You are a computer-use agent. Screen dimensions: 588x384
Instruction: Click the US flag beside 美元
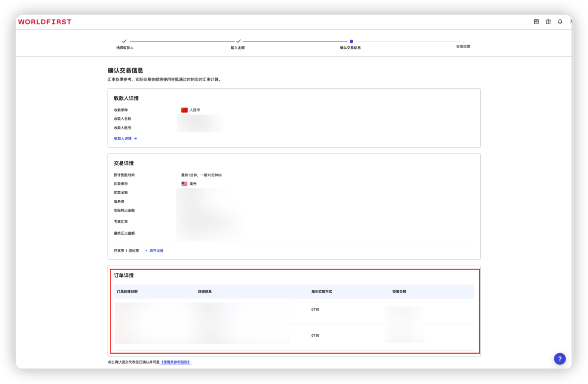pyautogui.click(x=184, y=184)
